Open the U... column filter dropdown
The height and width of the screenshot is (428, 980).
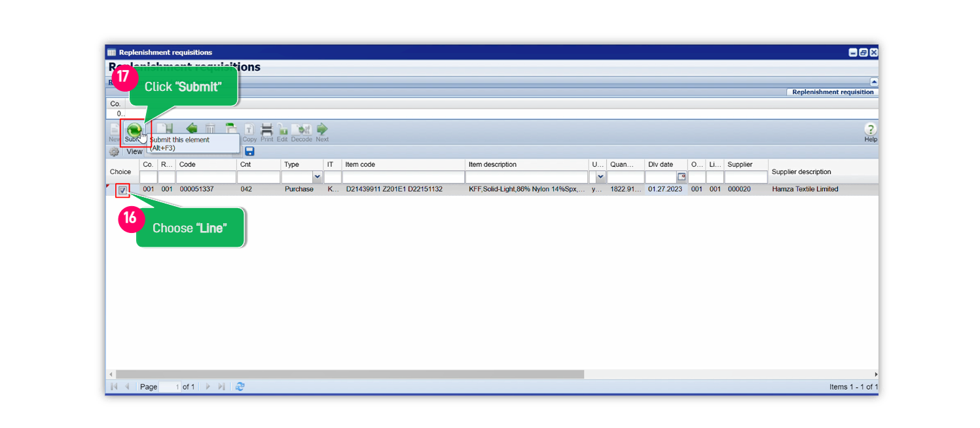600,177
